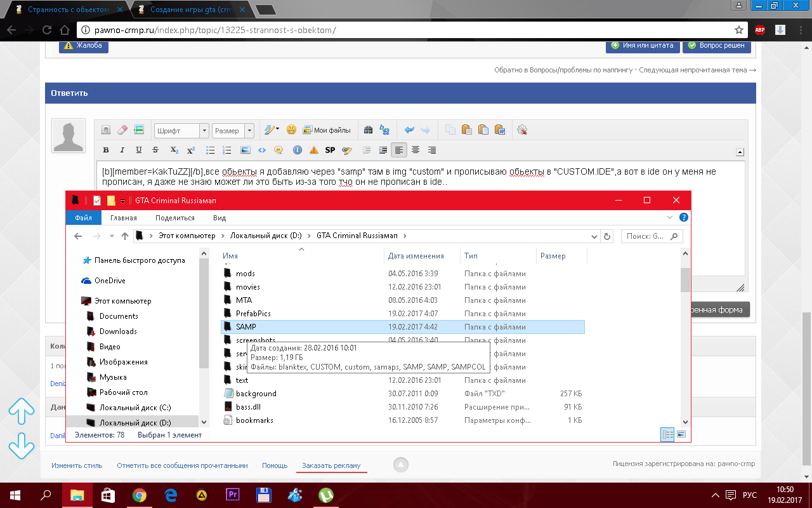Sort files by Дата изменения column
Viewport: 812px width, 508px height.
[x=423, y=256]
